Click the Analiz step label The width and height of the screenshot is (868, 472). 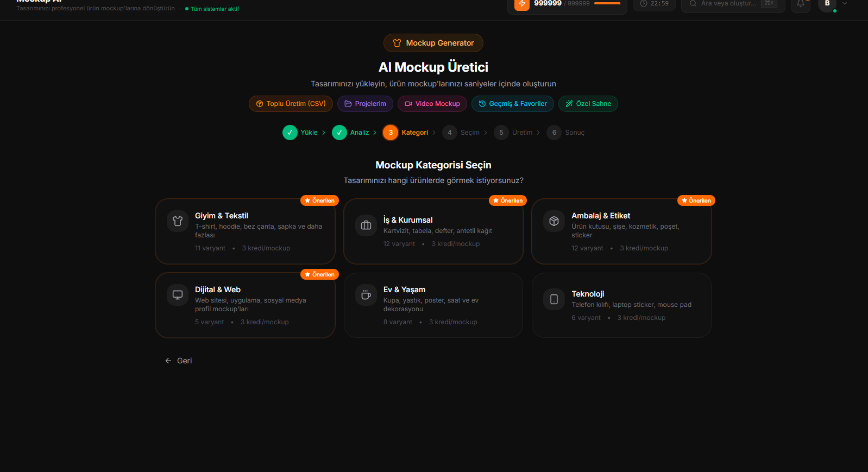click(360, 133)
